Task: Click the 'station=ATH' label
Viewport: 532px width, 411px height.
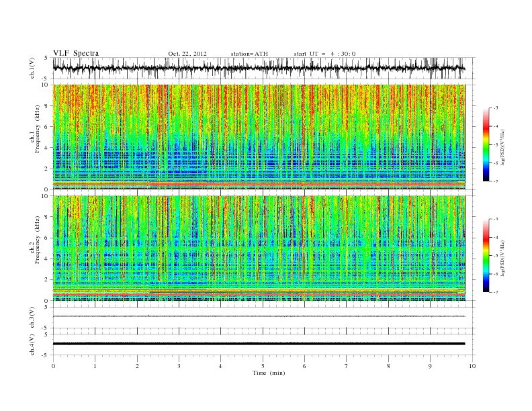Action: (249, 54)
